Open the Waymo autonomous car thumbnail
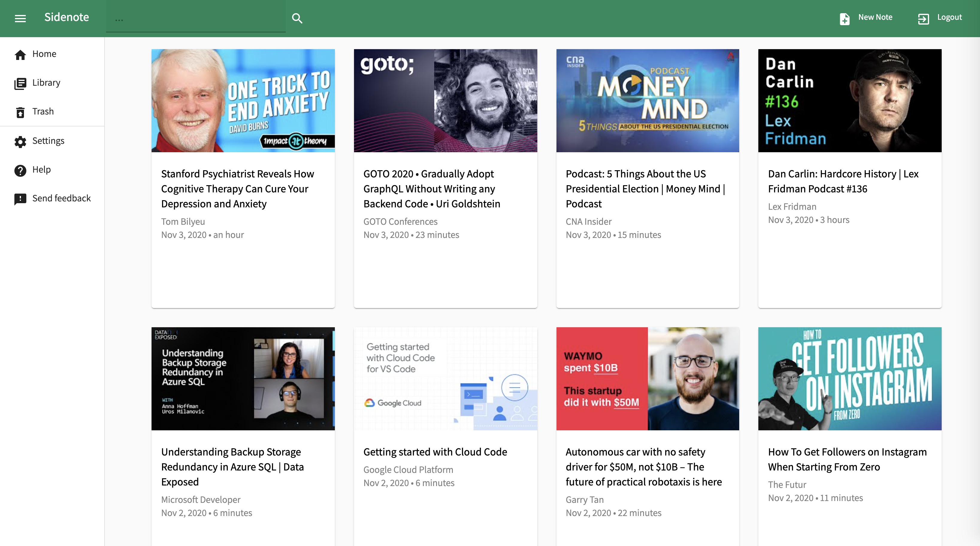This screenshot has height=546, width=980. [648, 378]
